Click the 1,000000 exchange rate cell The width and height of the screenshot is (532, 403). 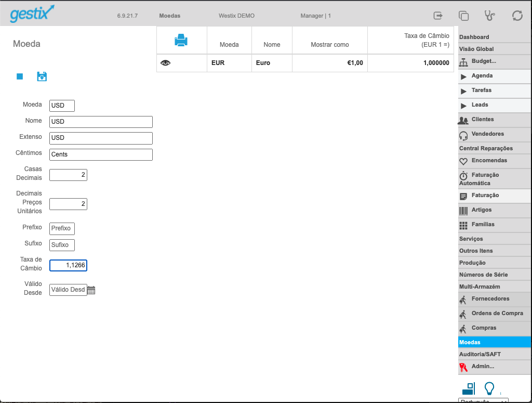tap(410, 63)
